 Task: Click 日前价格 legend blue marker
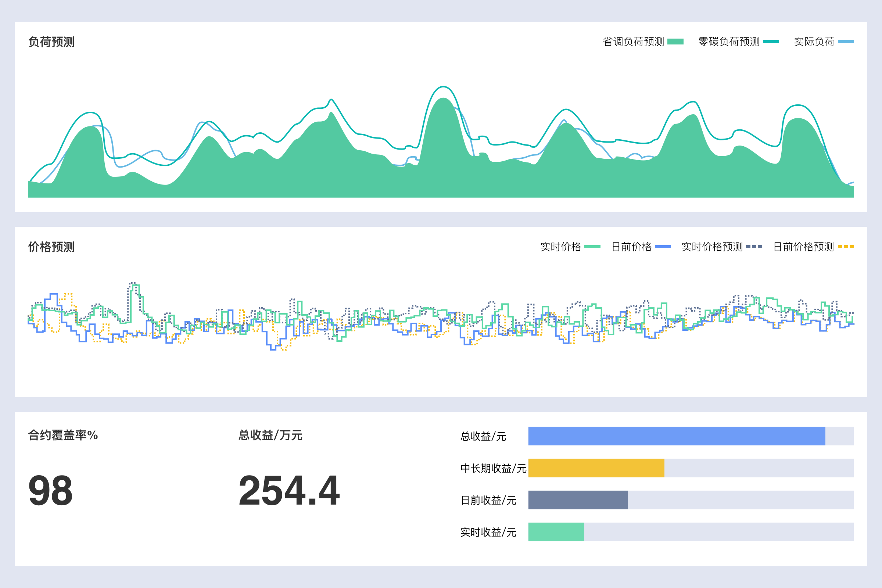(663, 247)
